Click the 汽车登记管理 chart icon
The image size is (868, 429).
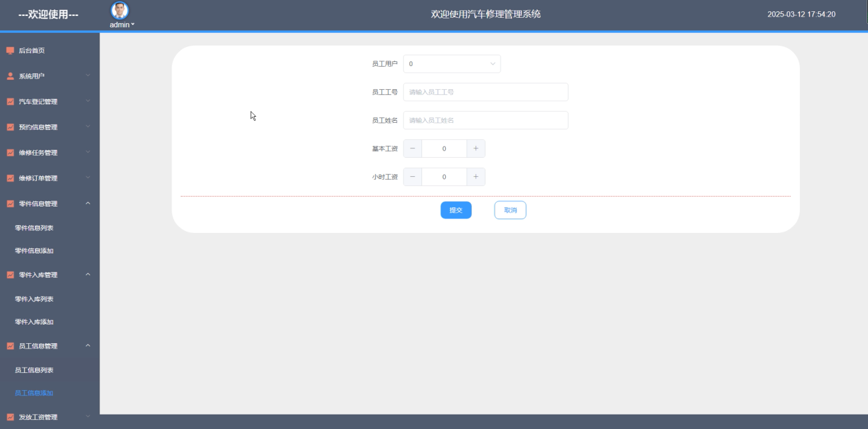[10, 102]
